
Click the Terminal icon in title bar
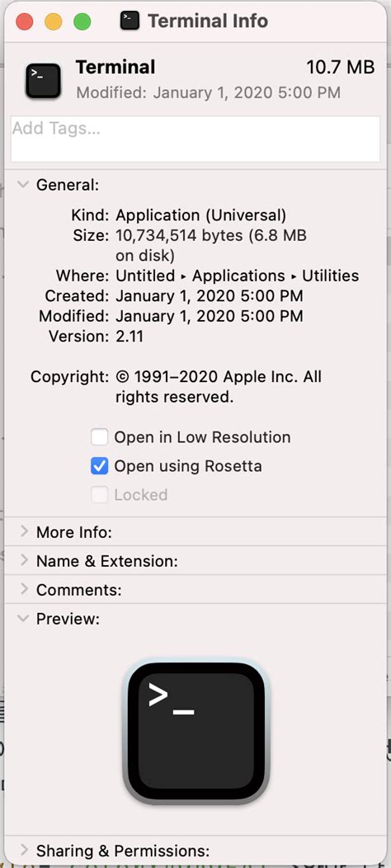click(x=130, y=21)
